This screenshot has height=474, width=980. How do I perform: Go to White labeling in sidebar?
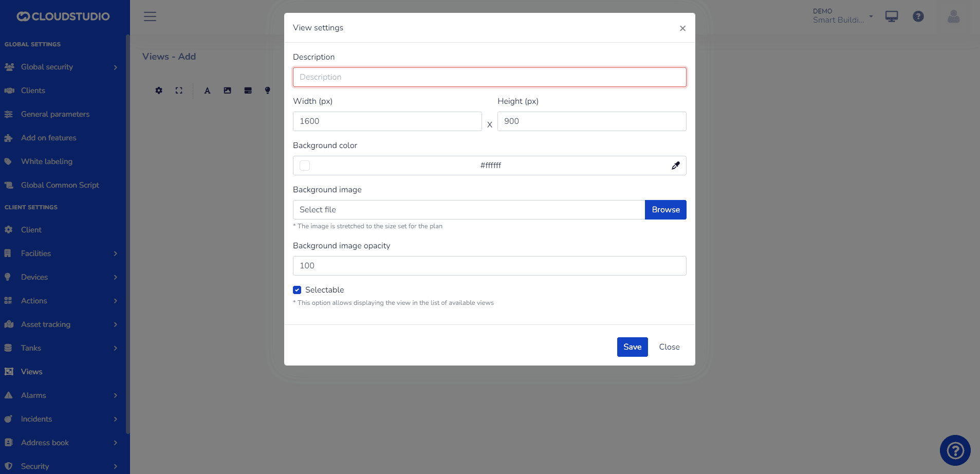47,161
